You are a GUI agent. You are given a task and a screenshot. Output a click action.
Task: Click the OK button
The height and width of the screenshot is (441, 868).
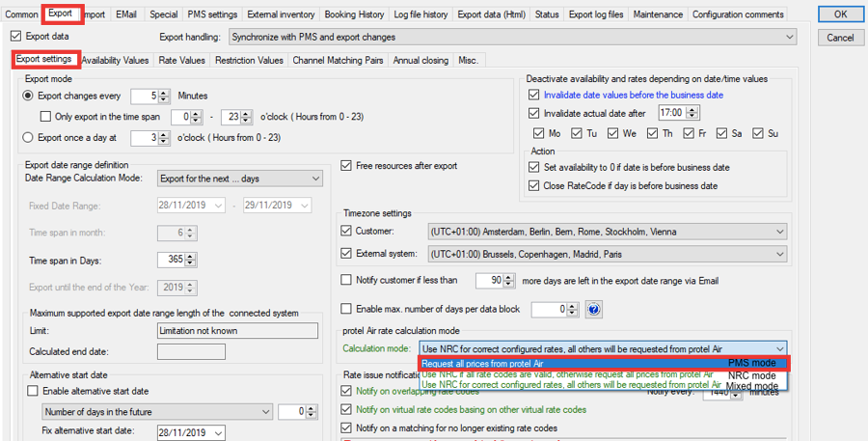tap(840, 14)
